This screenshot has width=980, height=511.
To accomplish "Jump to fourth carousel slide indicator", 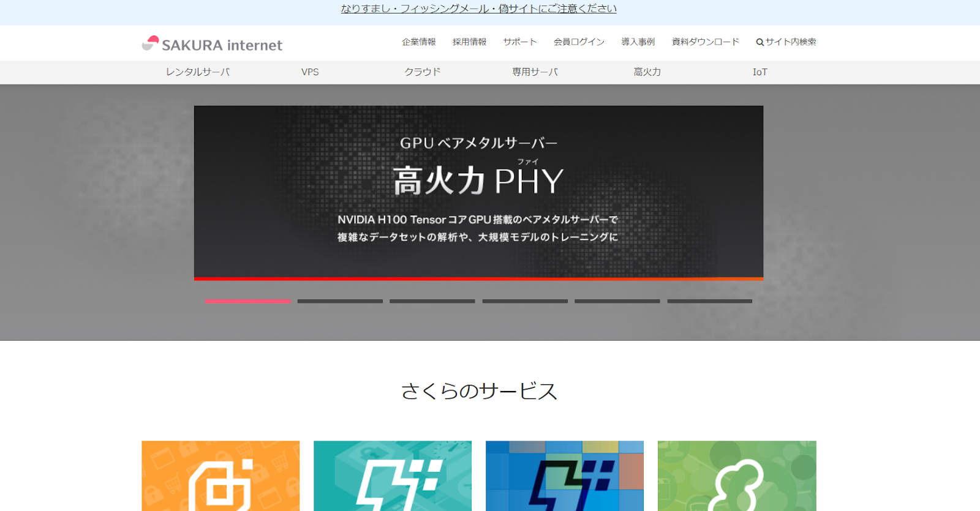I will coord(525,301).
